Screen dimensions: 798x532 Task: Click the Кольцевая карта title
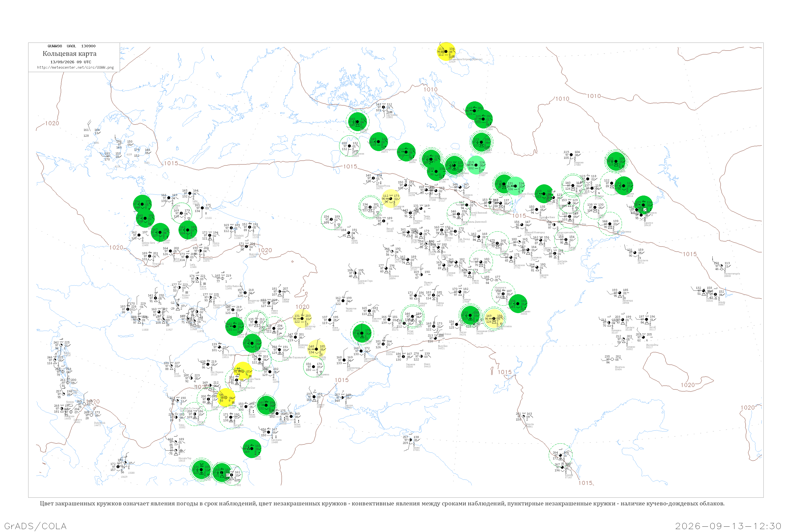tap(69, 54)
